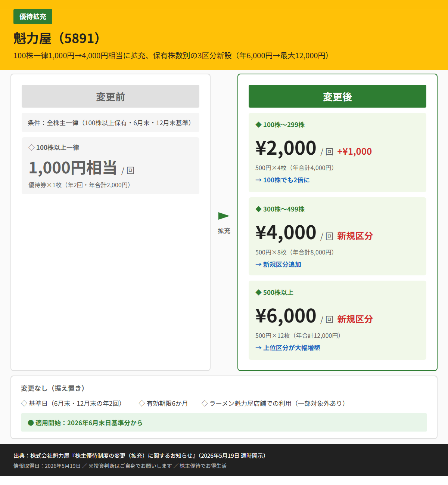Select the heading 魁力屋（5891）
Viewport: 448px width, 485px height.
[57, 38]
